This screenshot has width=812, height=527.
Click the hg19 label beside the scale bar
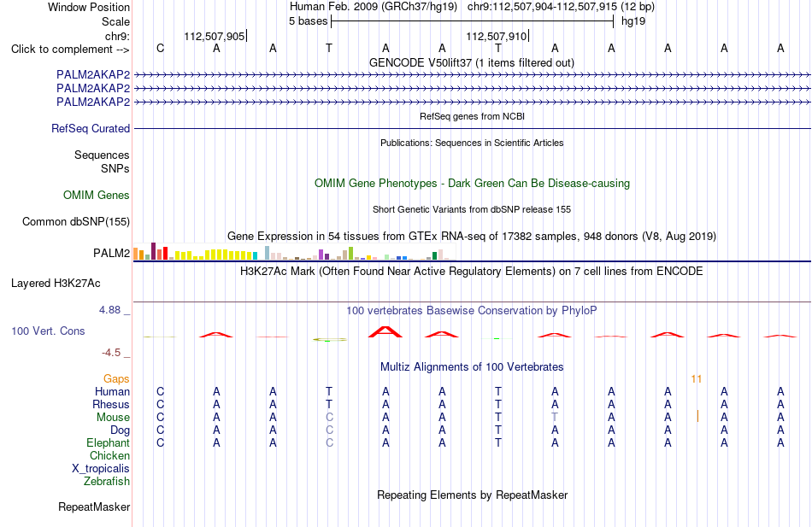click(633, 21)
